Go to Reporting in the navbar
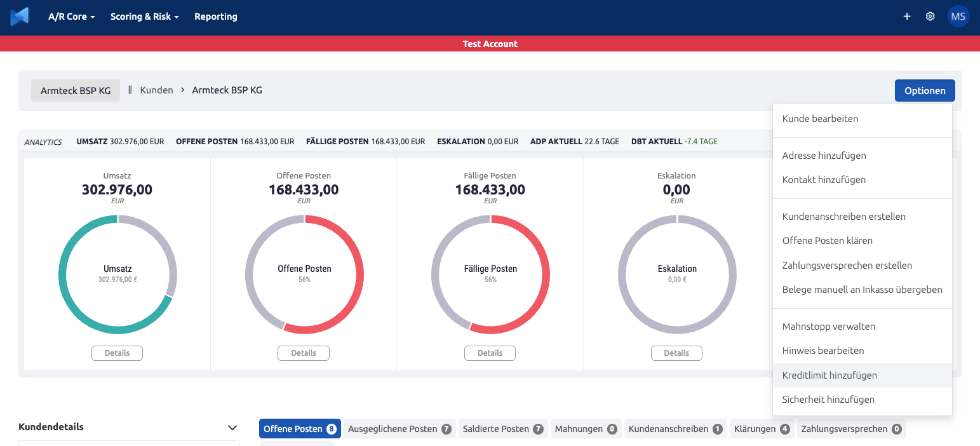This screenshot has width=980, height=446. 216,17
